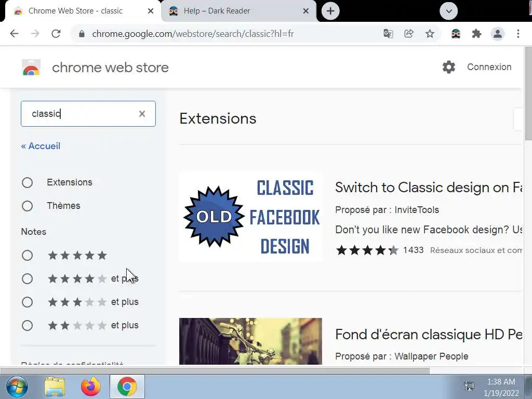Sign in with the Connexion link

(489, 67)
